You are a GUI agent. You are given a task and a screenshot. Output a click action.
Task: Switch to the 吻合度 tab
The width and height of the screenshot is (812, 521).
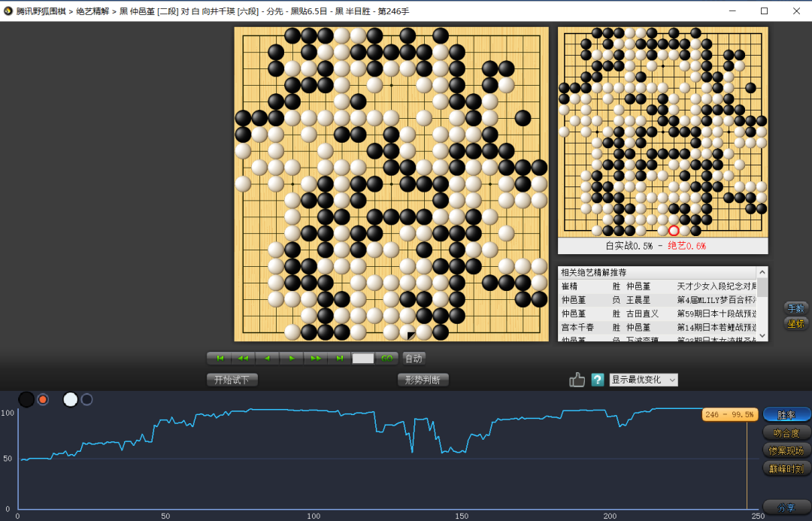786,433
